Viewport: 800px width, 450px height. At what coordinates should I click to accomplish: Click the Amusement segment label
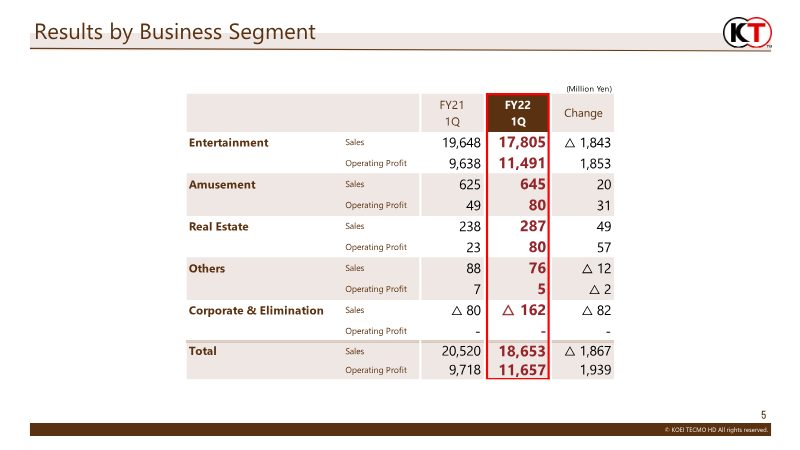pyautogui.click(x=222, y=185)
